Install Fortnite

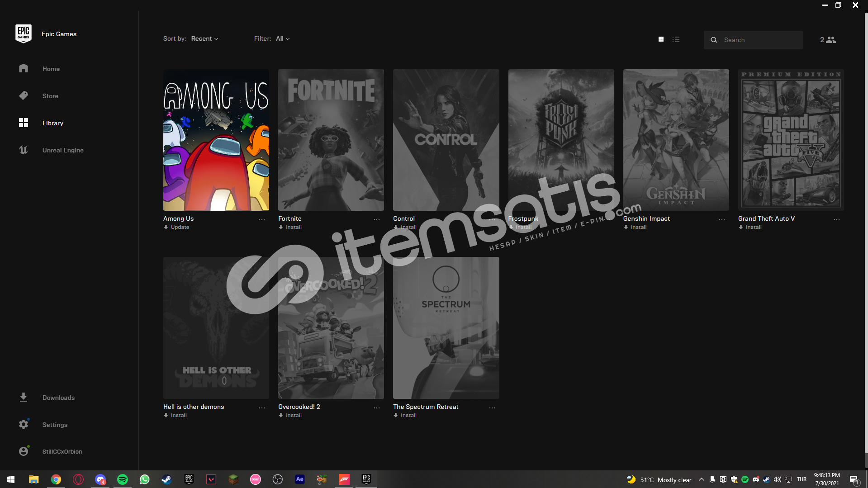pyautogui.click(x=290, y=227)
